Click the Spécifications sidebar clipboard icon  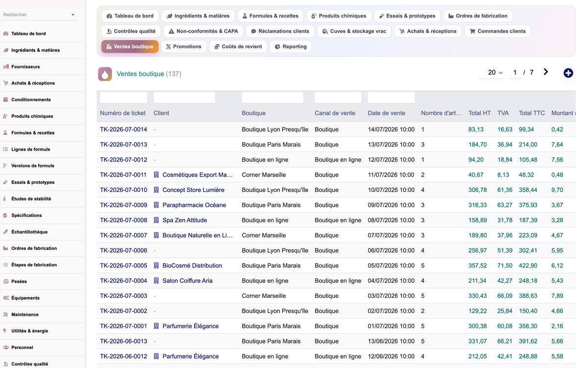click(6, 215)
